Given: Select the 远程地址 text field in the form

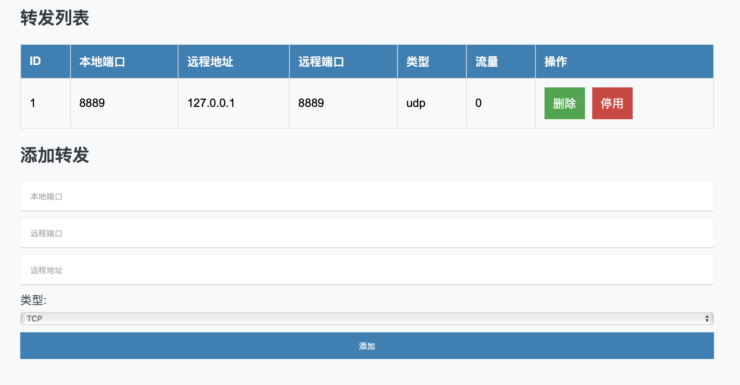Looking at the screenshot, I should tap(367, 269).
